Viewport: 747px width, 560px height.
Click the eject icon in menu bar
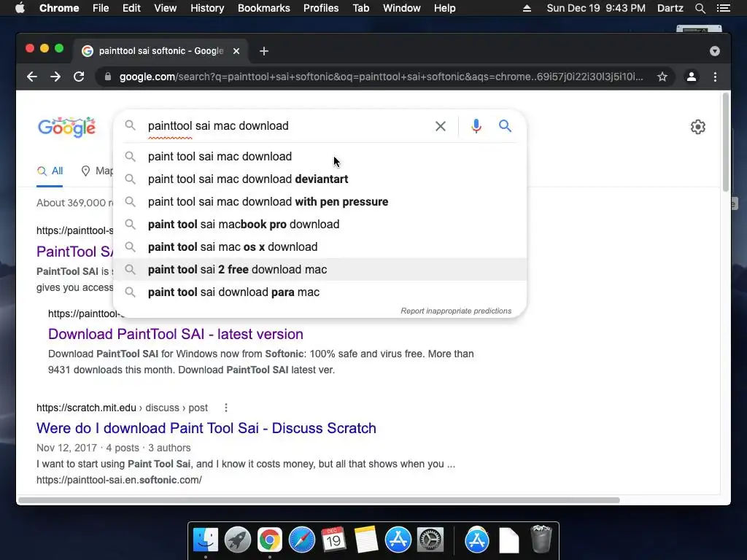(527, 8)
